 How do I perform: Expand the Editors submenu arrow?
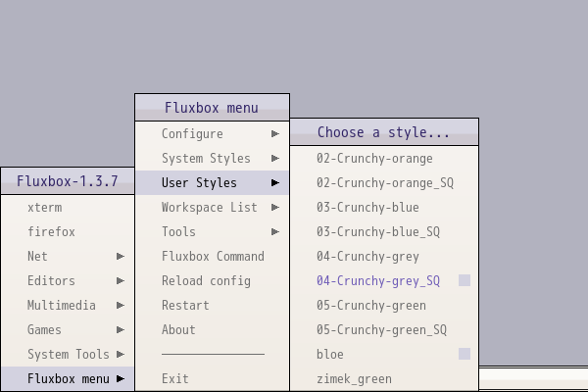click(x=121, y=280)
